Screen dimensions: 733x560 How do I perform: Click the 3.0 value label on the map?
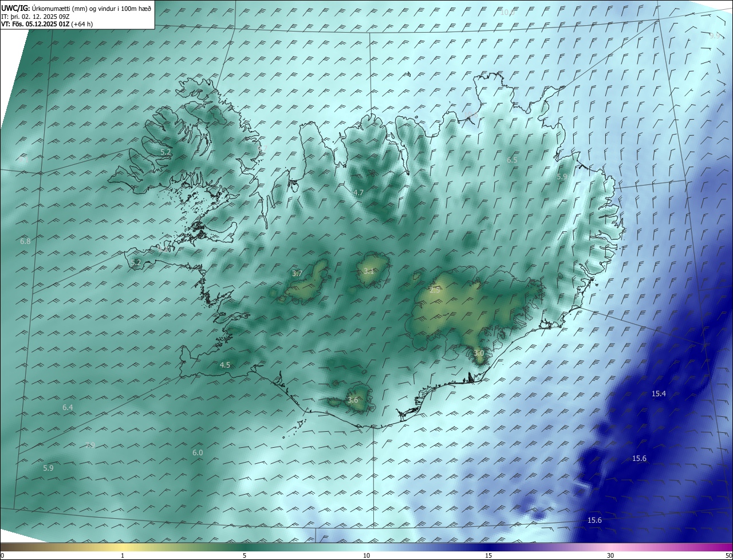479,353
